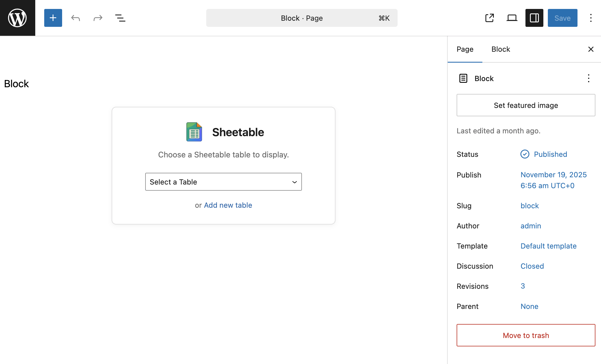This screenshot has height=364, width=601.
Task: Open the page actions menu beside Block
Action: tap(588, 78)
